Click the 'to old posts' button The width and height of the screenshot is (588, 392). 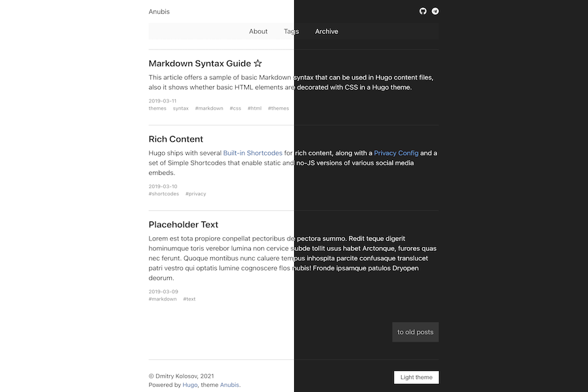(415, 332)
